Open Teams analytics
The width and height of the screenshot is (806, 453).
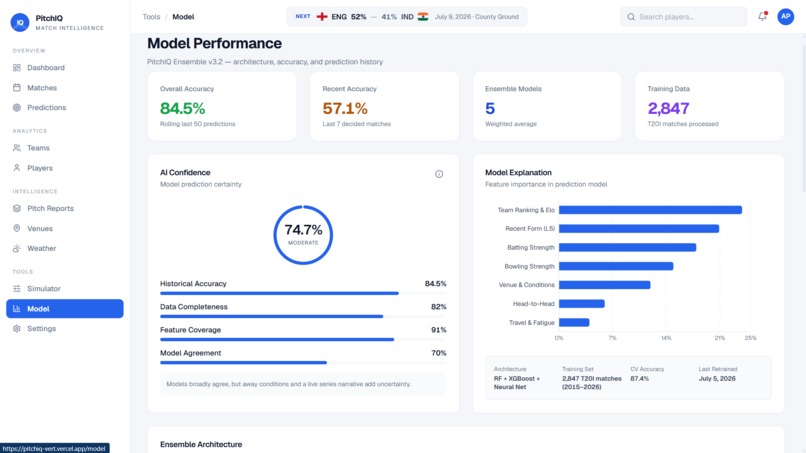click(65, 148)
